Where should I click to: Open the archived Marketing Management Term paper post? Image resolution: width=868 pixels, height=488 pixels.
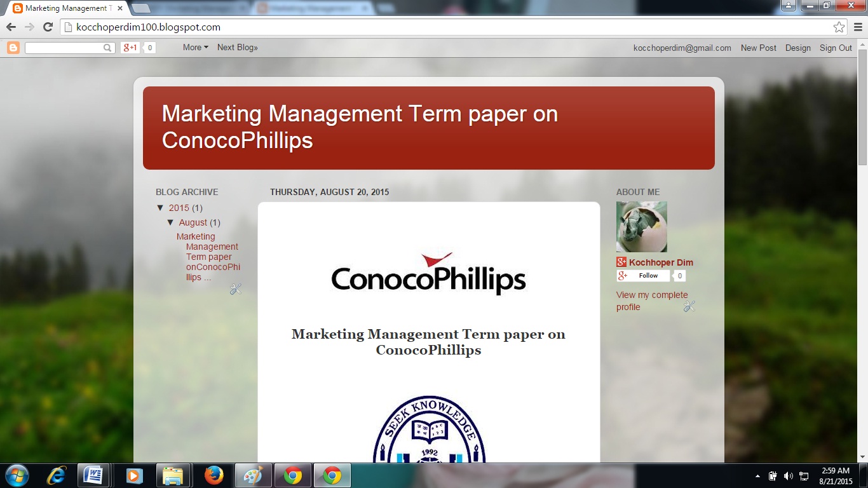coord(208,257)
